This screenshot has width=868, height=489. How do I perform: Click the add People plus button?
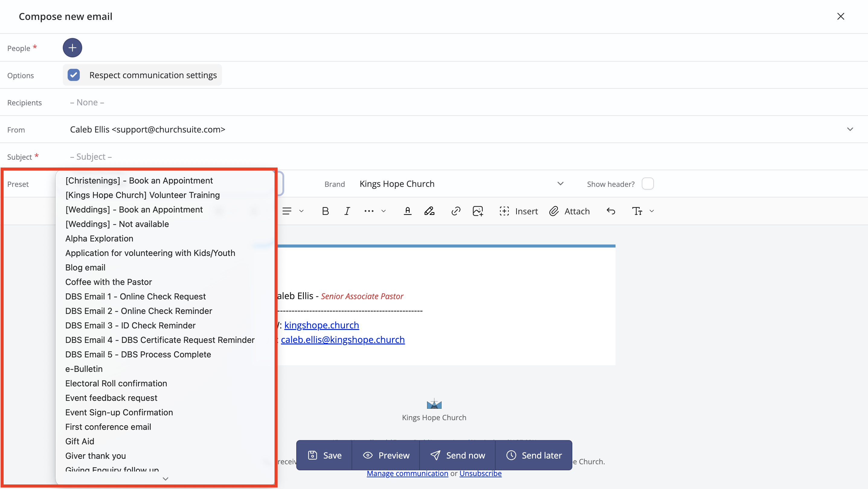point(72,48)
